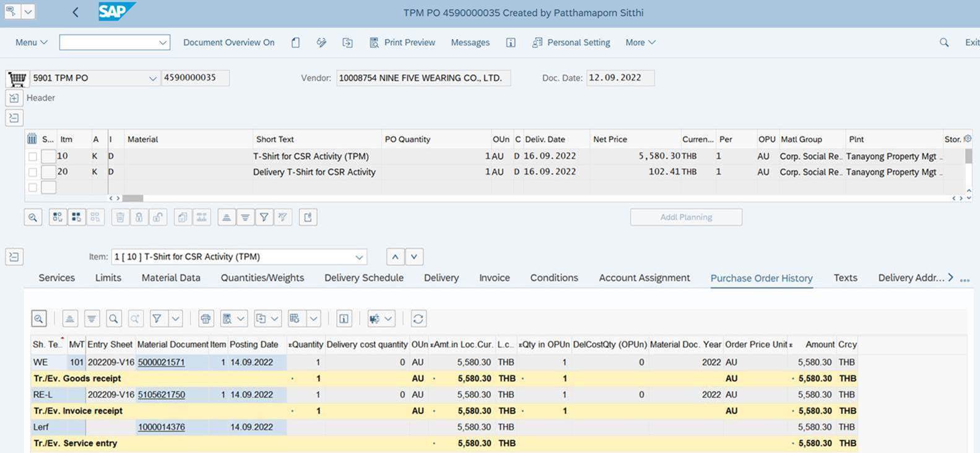
Task: Open material document 5000021571 link
Action: tap(161, 362)
